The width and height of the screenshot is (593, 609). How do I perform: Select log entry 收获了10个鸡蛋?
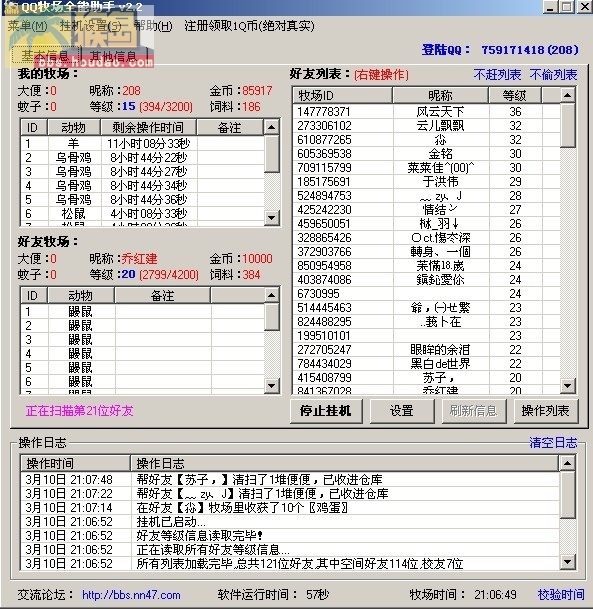290,508
